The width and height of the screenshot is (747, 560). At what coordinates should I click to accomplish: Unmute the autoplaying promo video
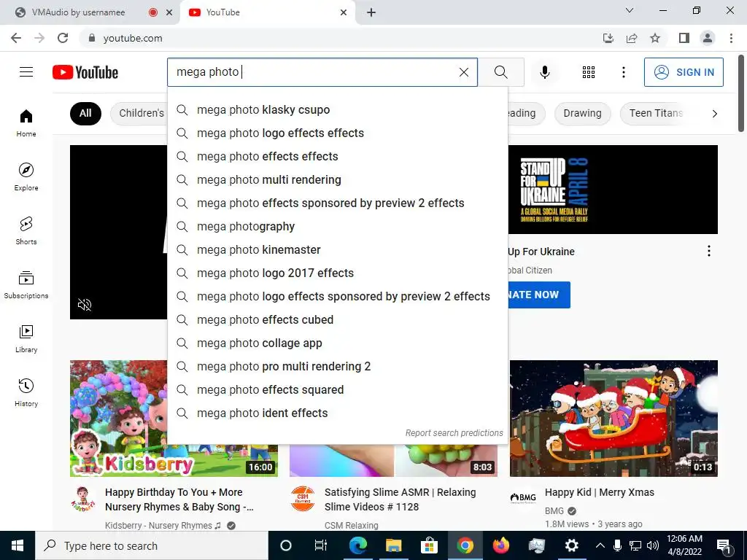point(85,305)
